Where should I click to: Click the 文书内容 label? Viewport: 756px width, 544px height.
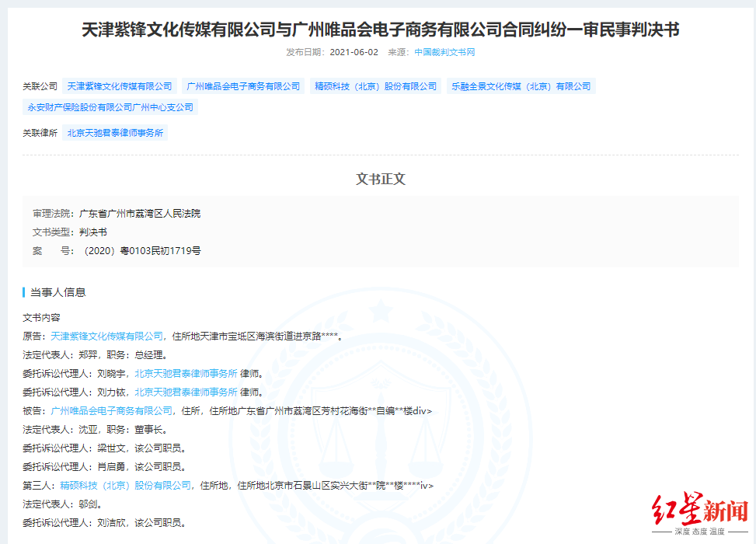pos(41,317)
